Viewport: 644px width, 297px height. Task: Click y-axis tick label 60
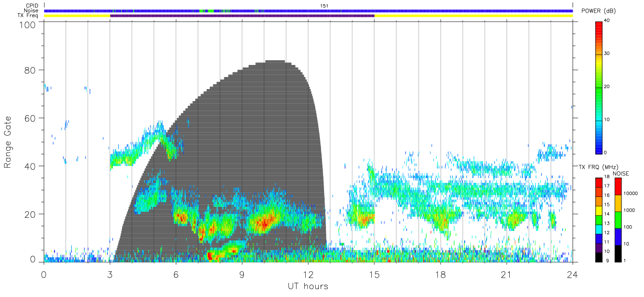point(30,118)
